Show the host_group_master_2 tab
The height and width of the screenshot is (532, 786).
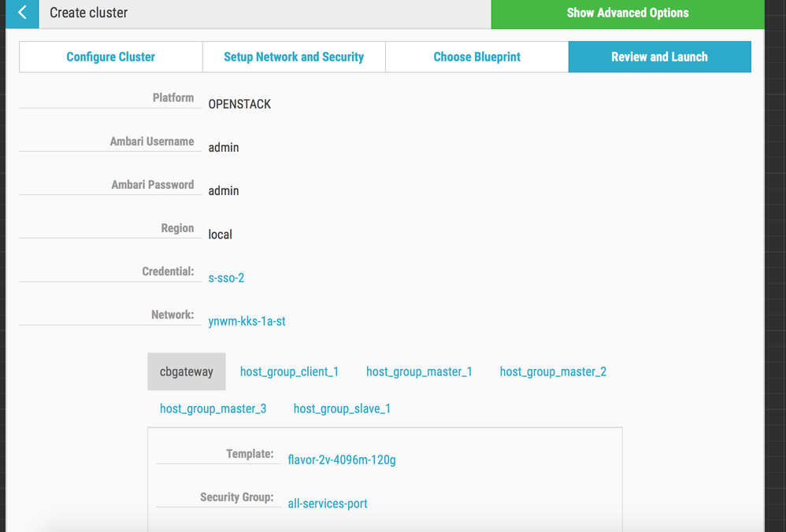coord(553,371)
